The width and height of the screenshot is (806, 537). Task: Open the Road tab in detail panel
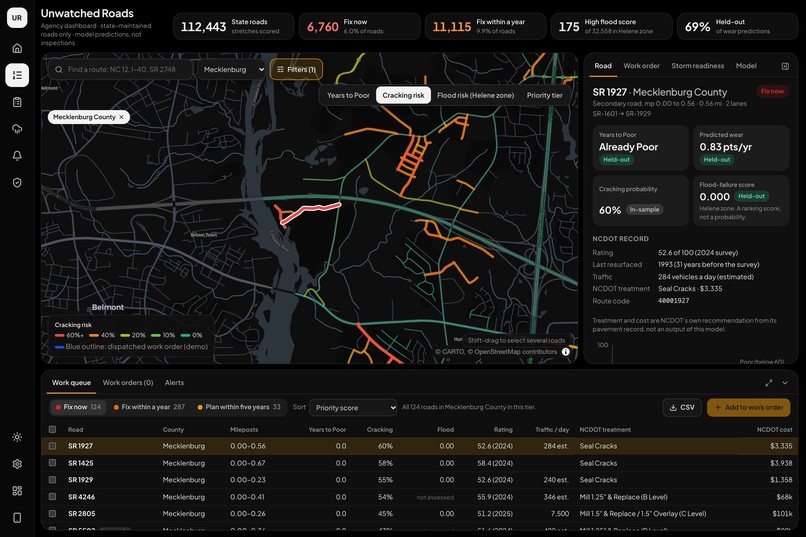[603, 66]
